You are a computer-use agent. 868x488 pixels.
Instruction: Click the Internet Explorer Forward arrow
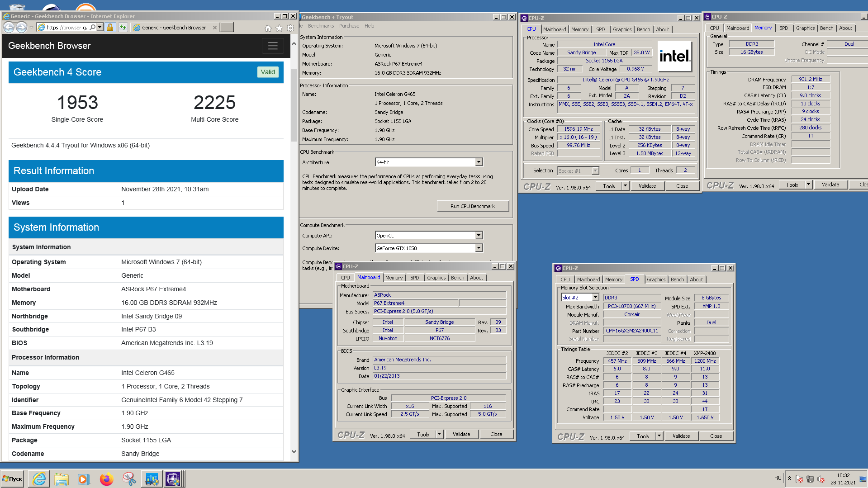tap(21, 28)
